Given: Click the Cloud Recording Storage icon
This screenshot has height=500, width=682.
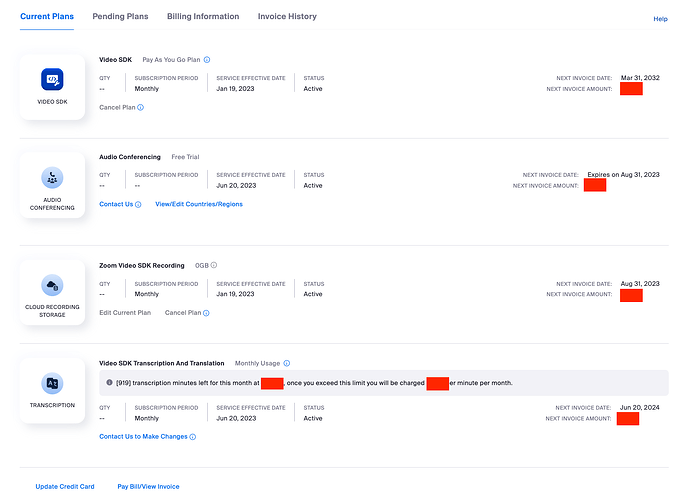Looking at the screenshot, I should (x=52, y=284).
